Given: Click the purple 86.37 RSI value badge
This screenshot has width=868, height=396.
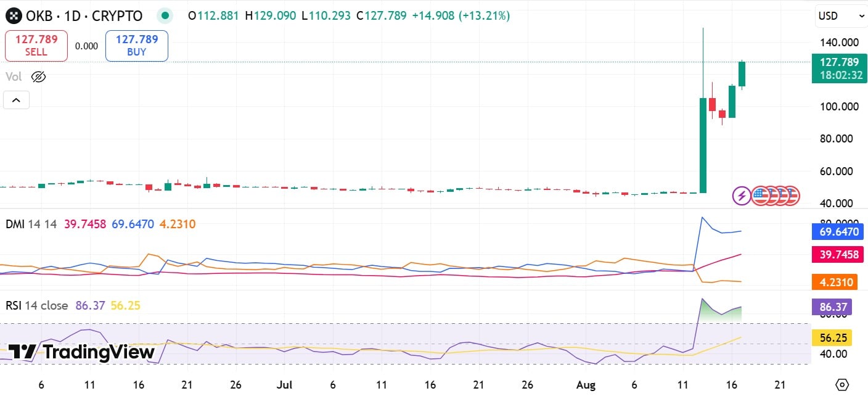Looking at the screenshot, I should (833, 307).
